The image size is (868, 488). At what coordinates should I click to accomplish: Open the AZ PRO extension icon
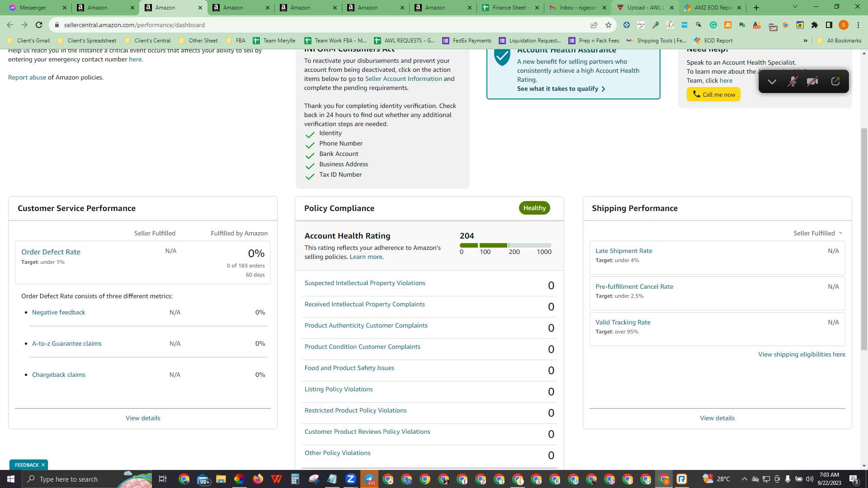[x=757, y=25]
